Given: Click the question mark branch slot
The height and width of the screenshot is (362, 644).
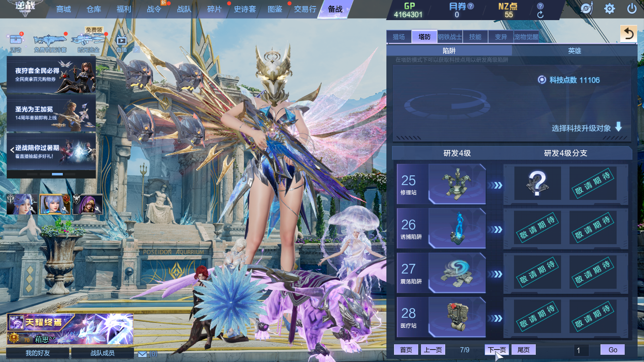Looking at the screenshot, I should 538,183.
